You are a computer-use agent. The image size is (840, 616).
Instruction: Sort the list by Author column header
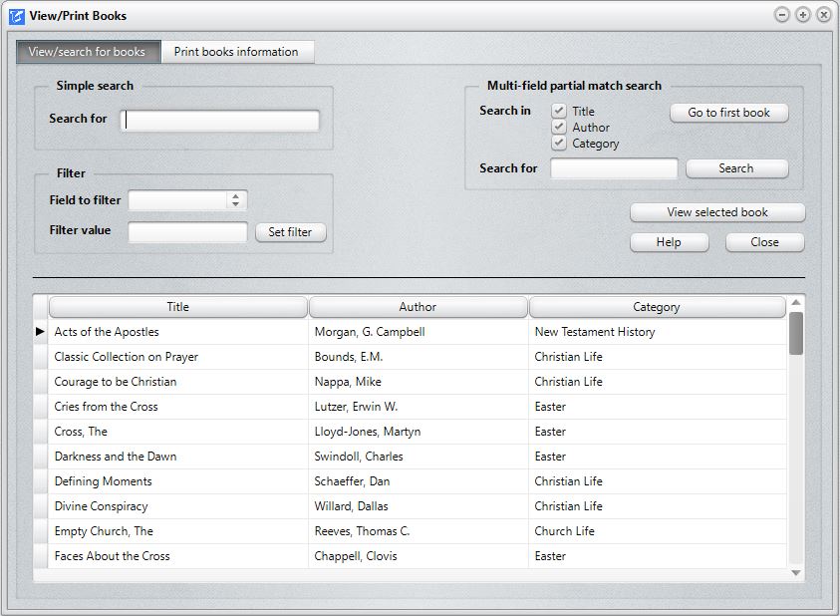(418, 307)
